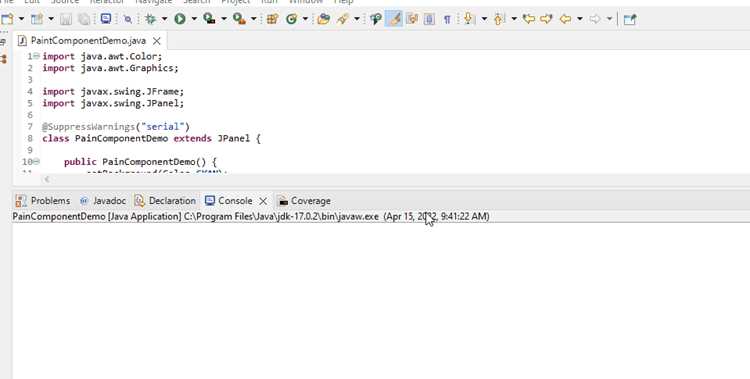Expand the Previous Annotation dropdown
This screenshot has width=750, height=379.
(x=514, y=19)
